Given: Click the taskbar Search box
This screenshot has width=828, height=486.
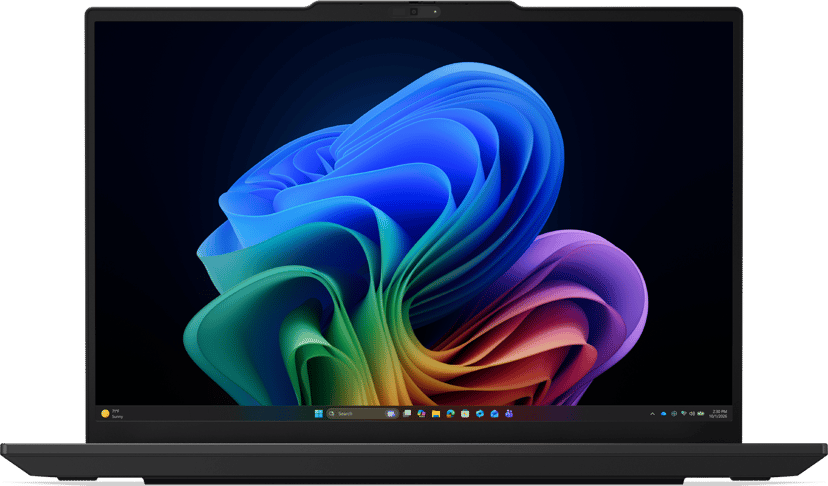Looking at the screenshot, I should coord(362,414).
